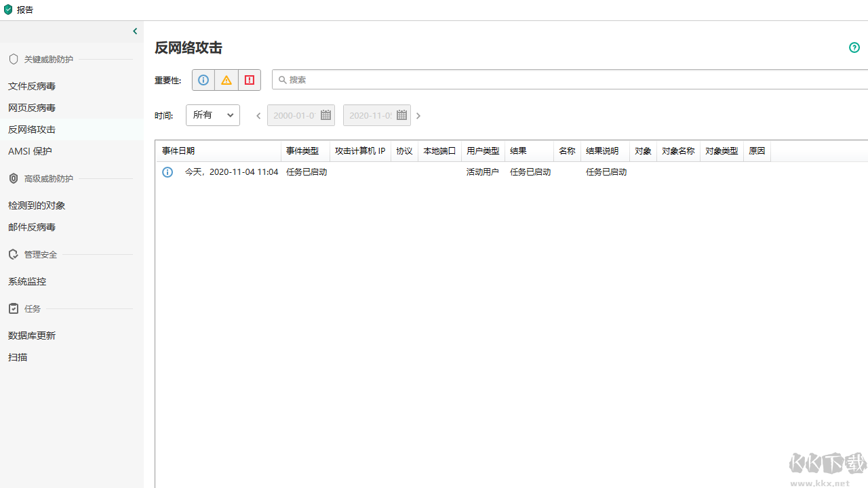
Task: Click the 任务 clipboard icon in sidebar
Action: tap(13, 308)
